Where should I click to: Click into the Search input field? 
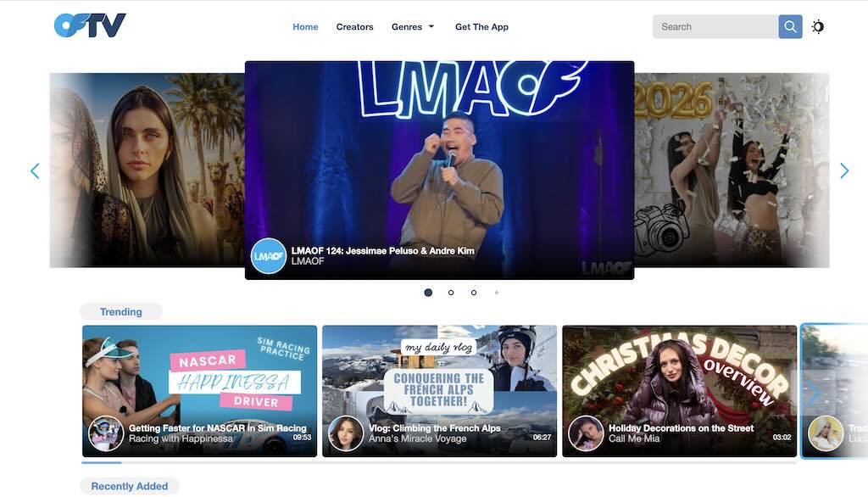[715, 27]
